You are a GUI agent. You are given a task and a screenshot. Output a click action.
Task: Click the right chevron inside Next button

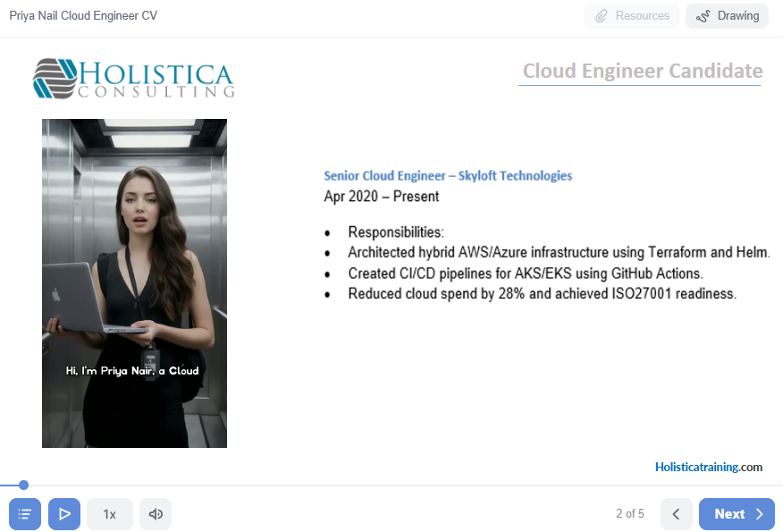760,514
